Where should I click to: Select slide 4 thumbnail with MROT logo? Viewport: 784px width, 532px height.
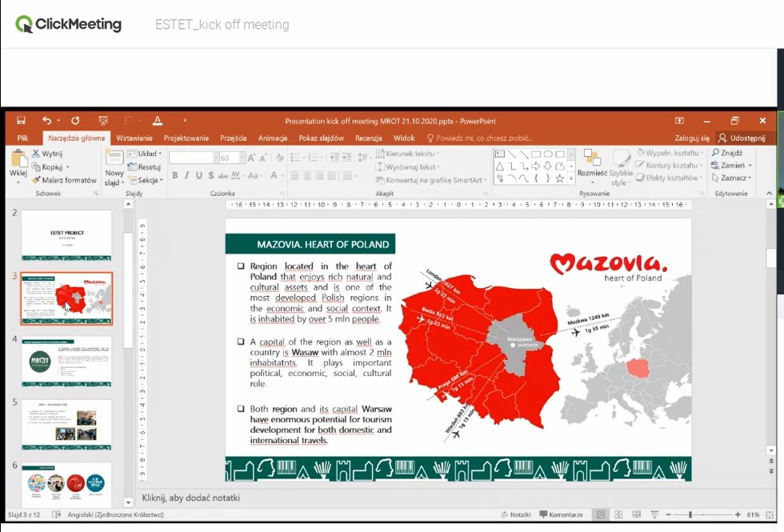(67, 362)
